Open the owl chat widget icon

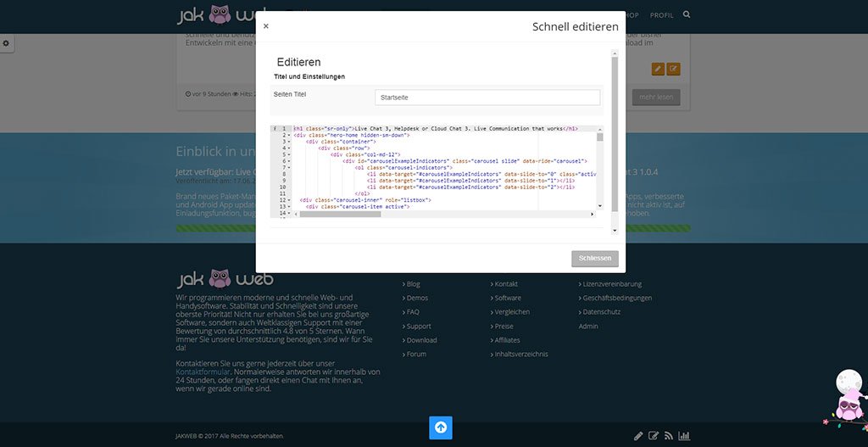pos(848,401)
